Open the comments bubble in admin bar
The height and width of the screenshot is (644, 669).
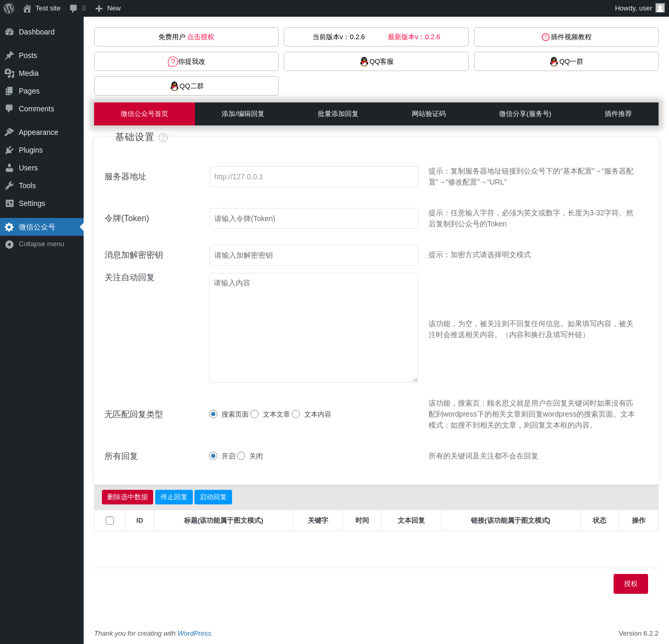pyautogui.click(x=74, y=8)
